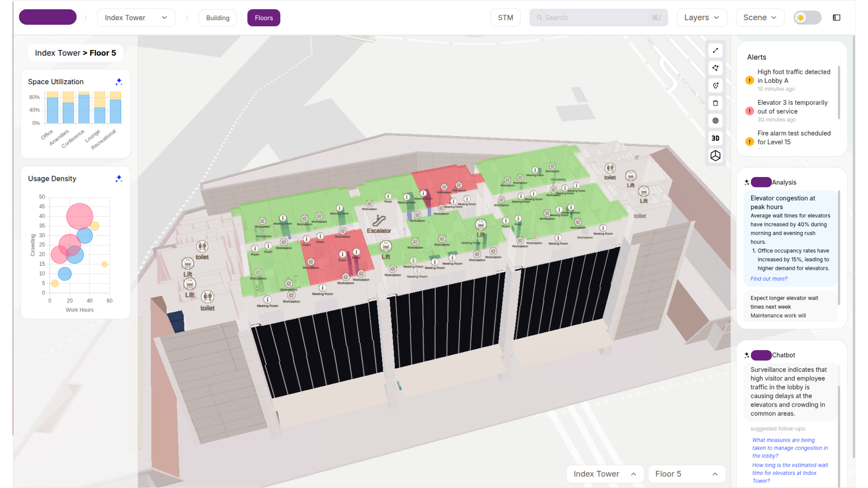
Task: Click the red Elevator 3 alert icon
Action: (749, 111)
